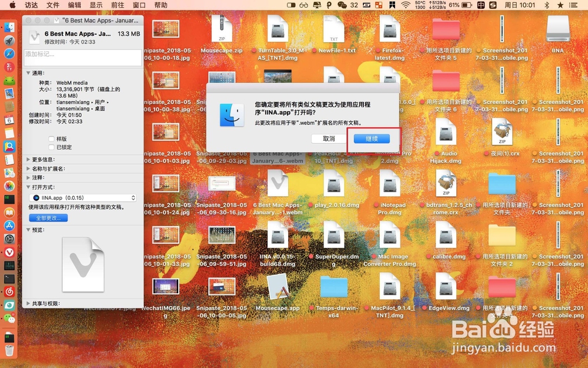588x368 pixels.
Task: Select the iNotepad Pro.dmg file
Action: 390,184
